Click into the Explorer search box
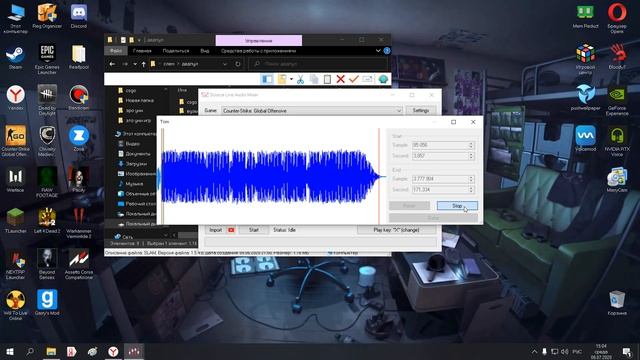The image size is (640, 360). [318, 64]
